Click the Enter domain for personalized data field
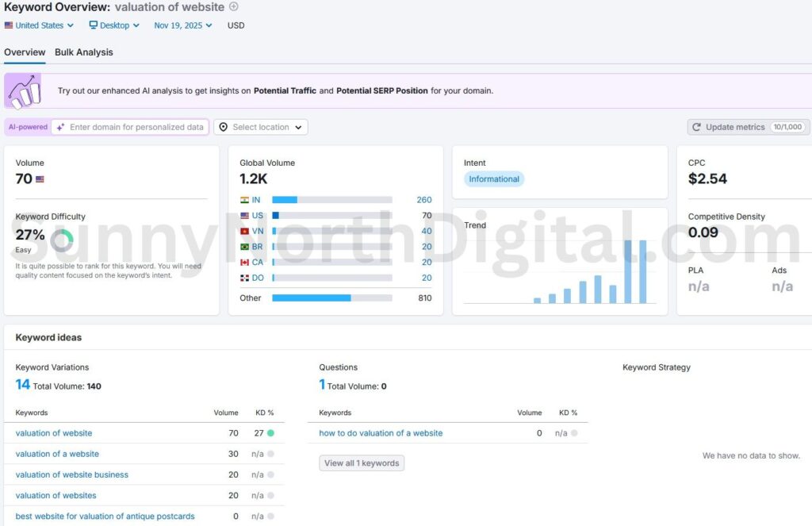This screenshot has width=812, height=526. pyautogui.click(x=131, y=127)
